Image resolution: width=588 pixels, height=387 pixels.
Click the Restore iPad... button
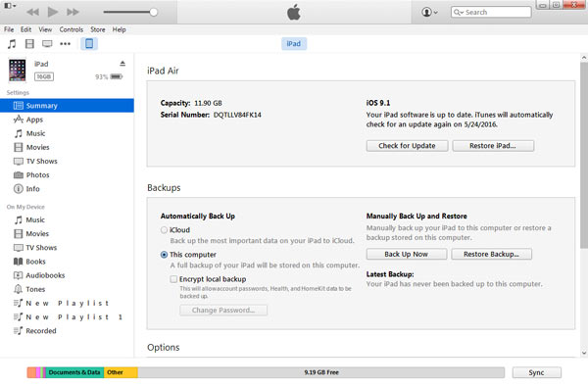[493, 146]
